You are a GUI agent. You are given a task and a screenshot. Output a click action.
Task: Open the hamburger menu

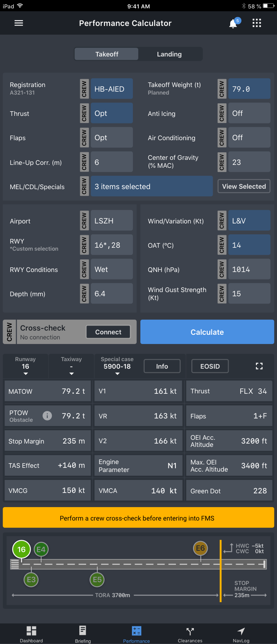pyautogui.click(x=19, y=23)
